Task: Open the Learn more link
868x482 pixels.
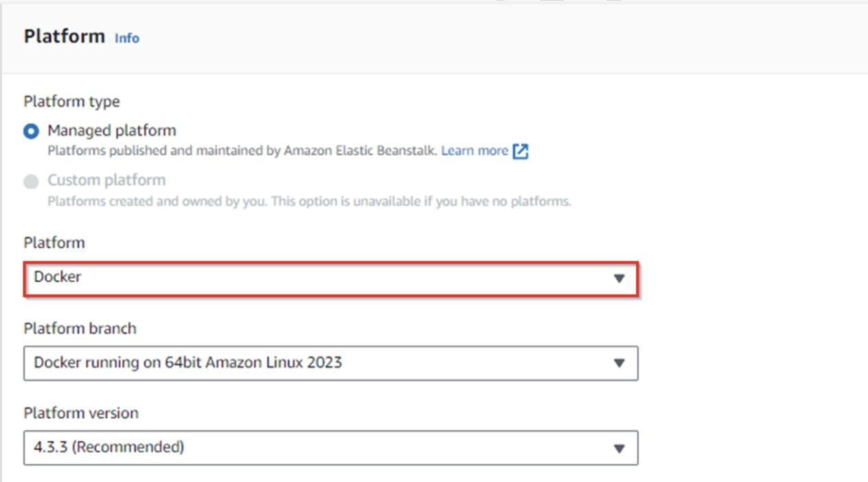Action: (x=475, y=150)
